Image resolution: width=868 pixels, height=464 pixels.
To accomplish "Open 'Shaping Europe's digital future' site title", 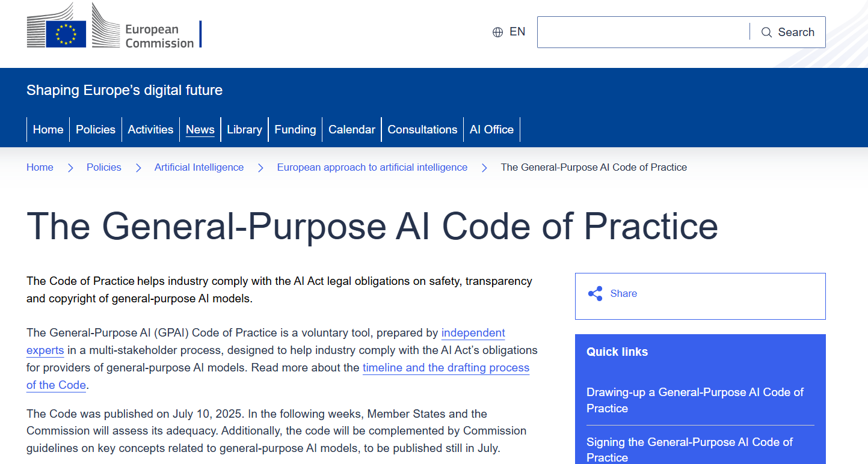I will pos(125,90).
